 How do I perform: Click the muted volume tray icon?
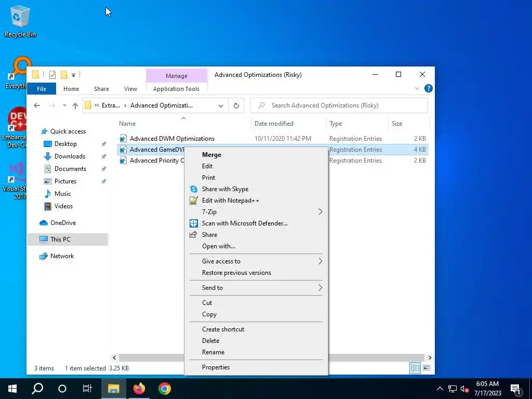tap(464, 389)
